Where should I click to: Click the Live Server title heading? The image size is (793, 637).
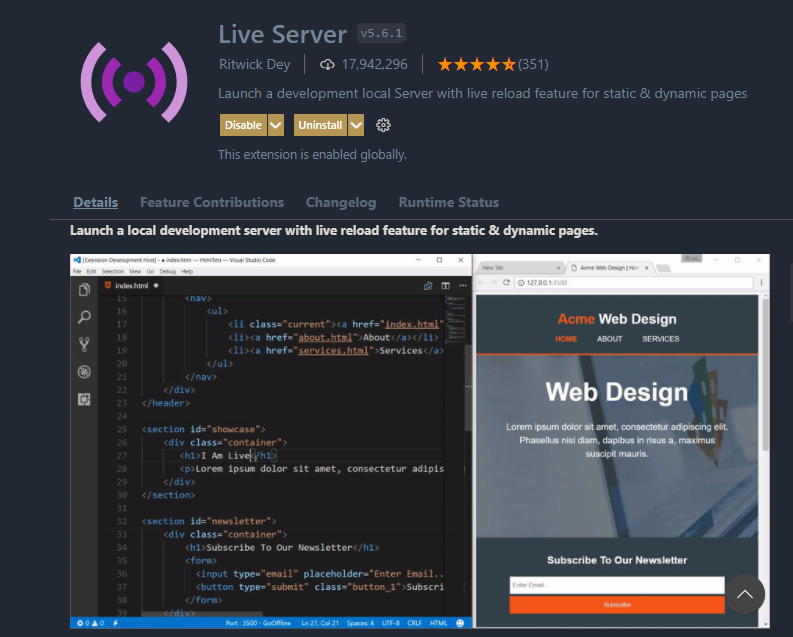pos(283,34)
